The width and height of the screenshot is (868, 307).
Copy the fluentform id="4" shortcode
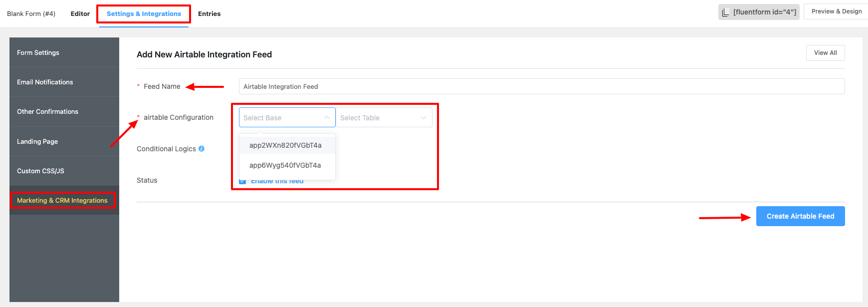tap(764, 12)
